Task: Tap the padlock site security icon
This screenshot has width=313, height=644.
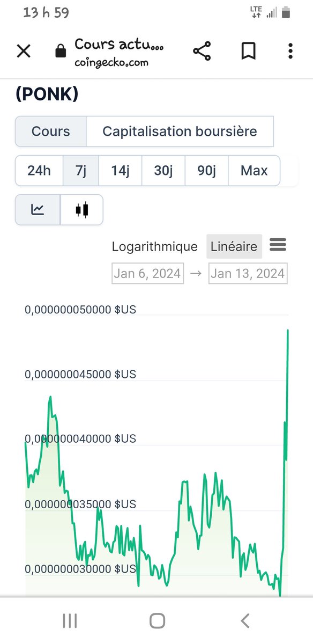Action: (61, 52)
